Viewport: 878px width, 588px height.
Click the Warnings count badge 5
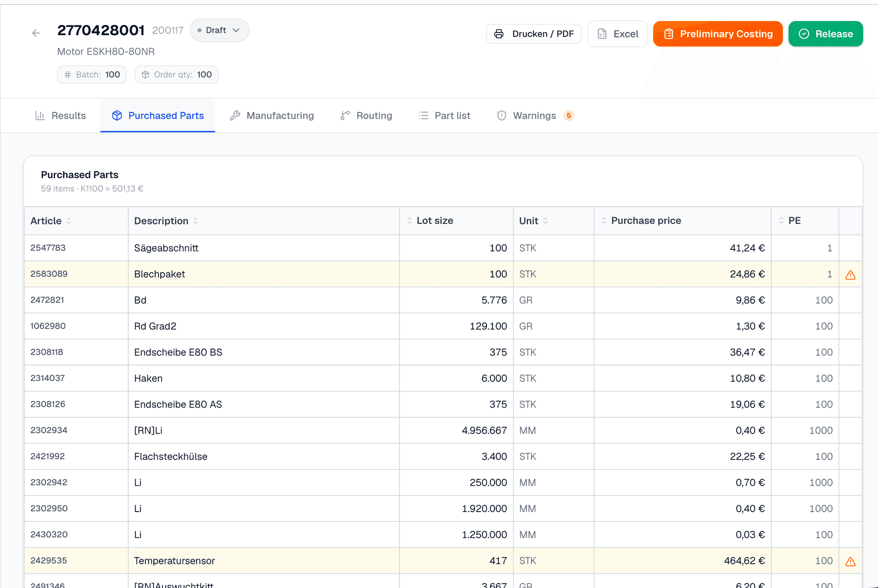click(569, 116)
